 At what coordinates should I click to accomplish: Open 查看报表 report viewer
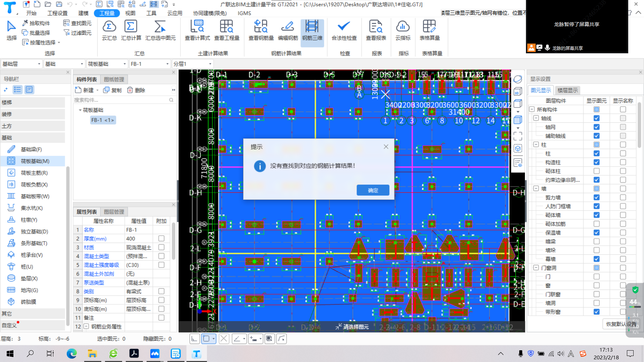tap(376, 30)
